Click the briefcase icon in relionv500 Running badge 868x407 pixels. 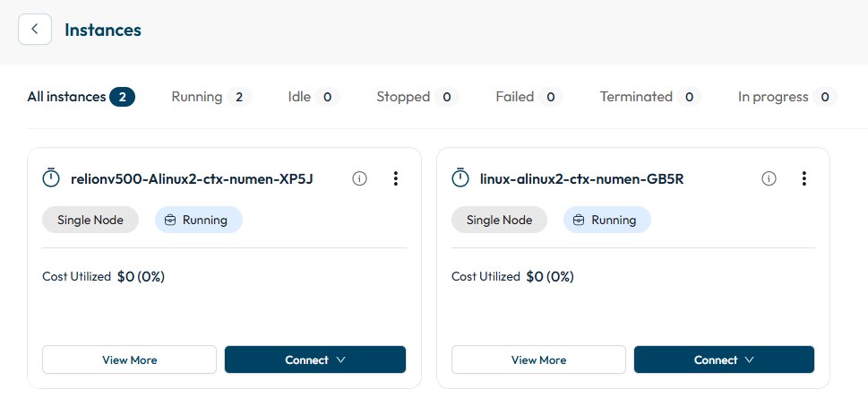[x=170, y=220]
